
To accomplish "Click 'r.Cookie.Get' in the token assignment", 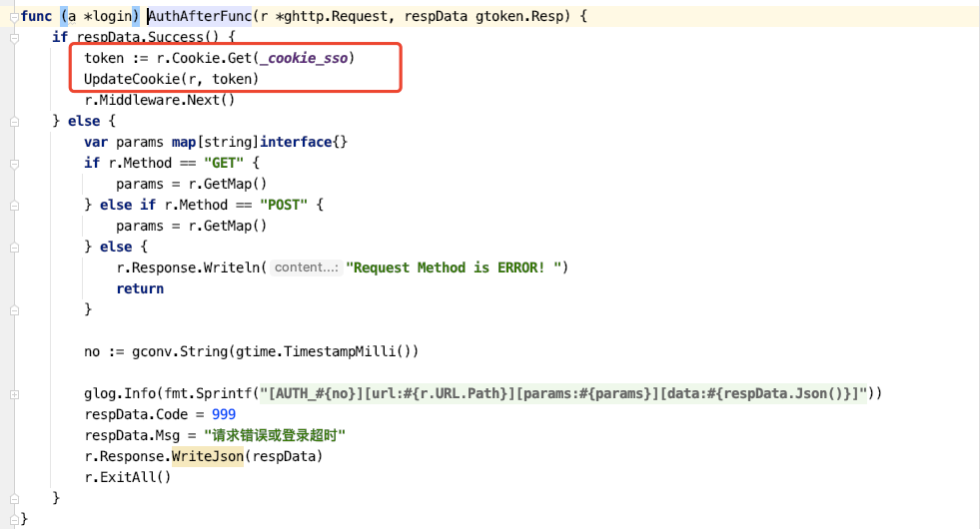I will 204,58.
